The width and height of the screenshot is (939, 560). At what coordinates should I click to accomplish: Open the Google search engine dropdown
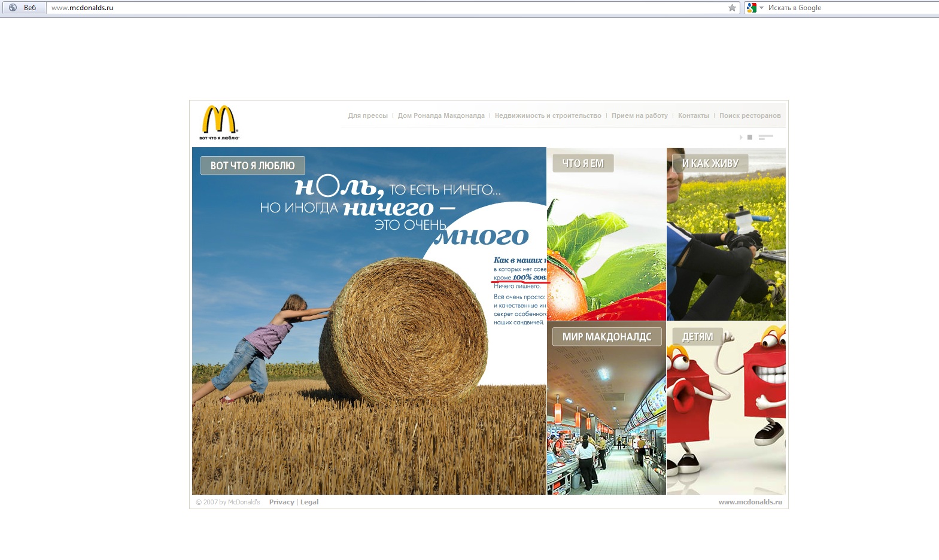click(x=755, y=8)
